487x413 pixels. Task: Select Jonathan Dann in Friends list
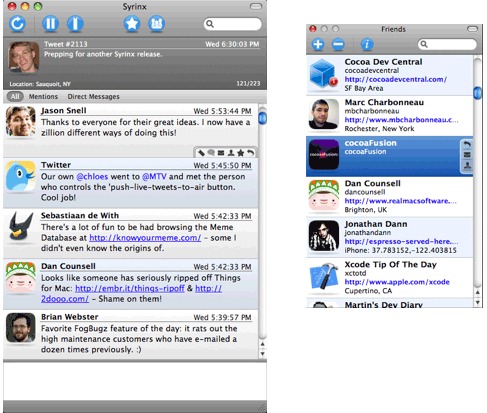pos(389,237)
